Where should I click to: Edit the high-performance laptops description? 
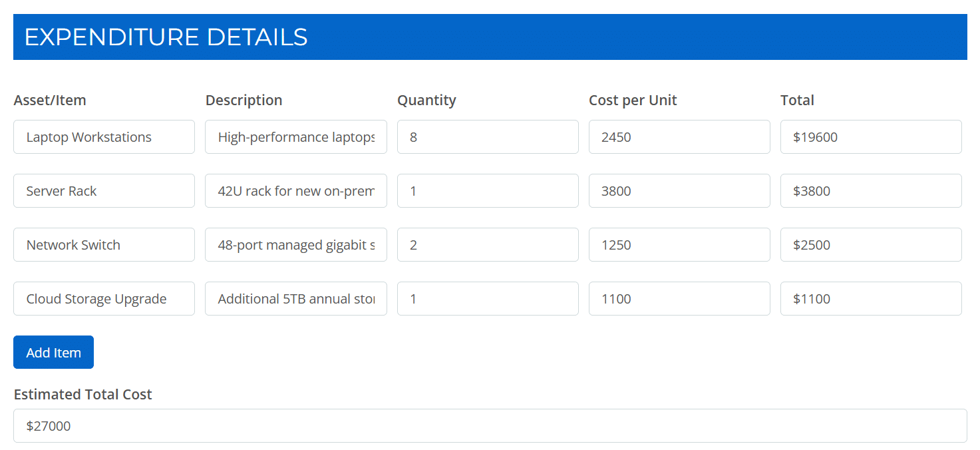[x=295, y=136]
